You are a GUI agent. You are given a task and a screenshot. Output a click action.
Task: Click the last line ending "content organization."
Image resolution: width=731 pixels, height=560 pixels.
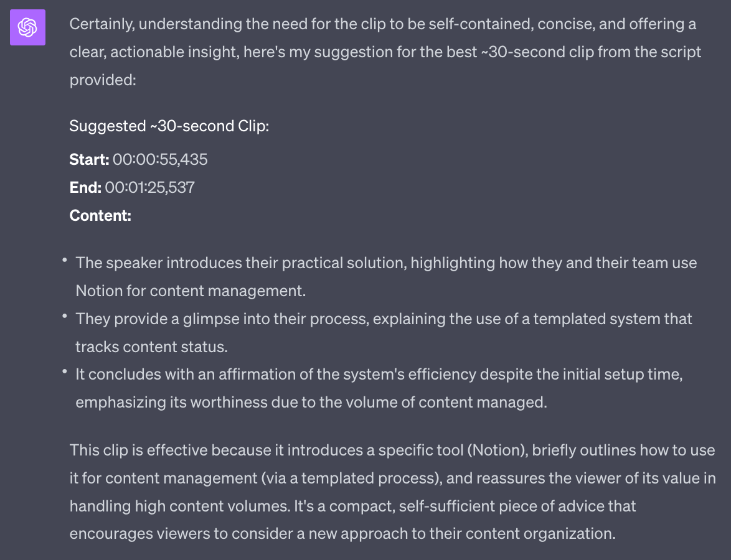tap(342, 533)
